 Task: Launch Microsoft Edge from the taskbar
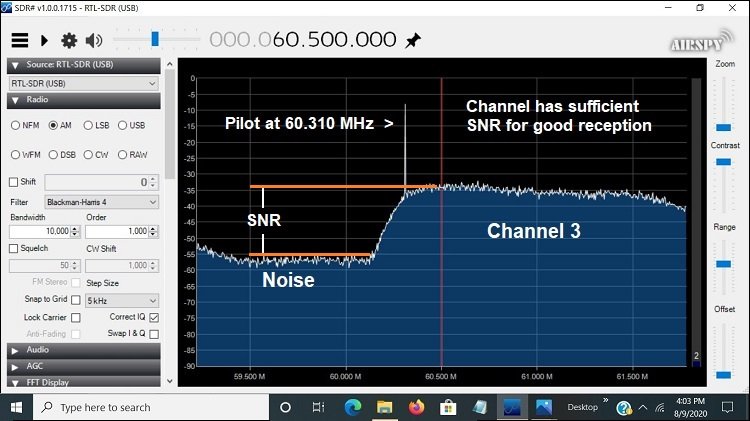click(353, 407)
